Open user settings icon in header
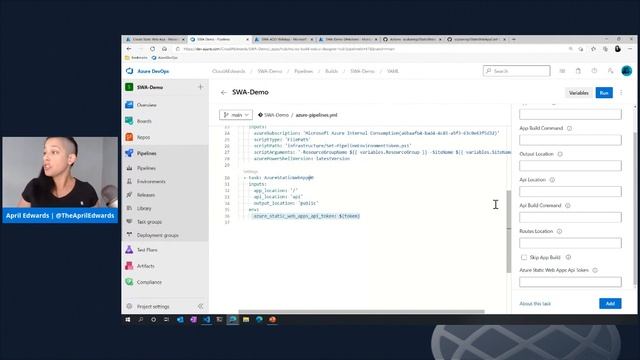The width and height of the screenshot is (640, 360). pos(611,71)
